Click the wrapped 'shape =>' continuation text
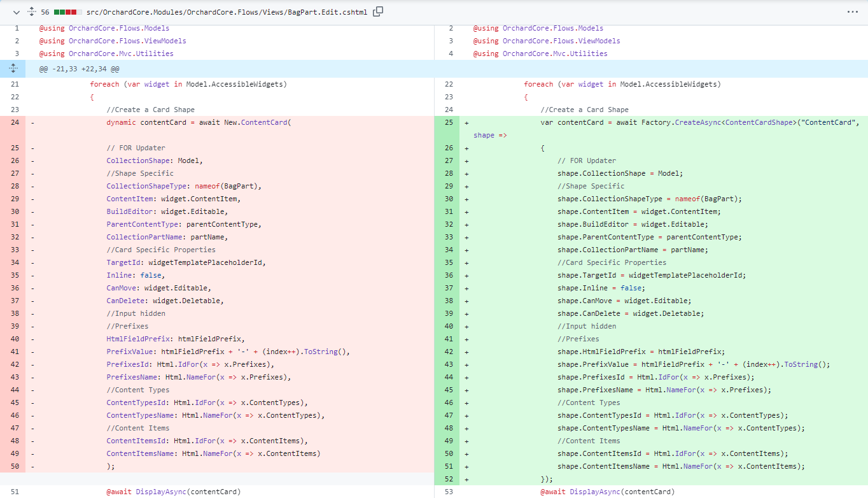The width and height of the screenshot is (868, 498). pos(490,135)
